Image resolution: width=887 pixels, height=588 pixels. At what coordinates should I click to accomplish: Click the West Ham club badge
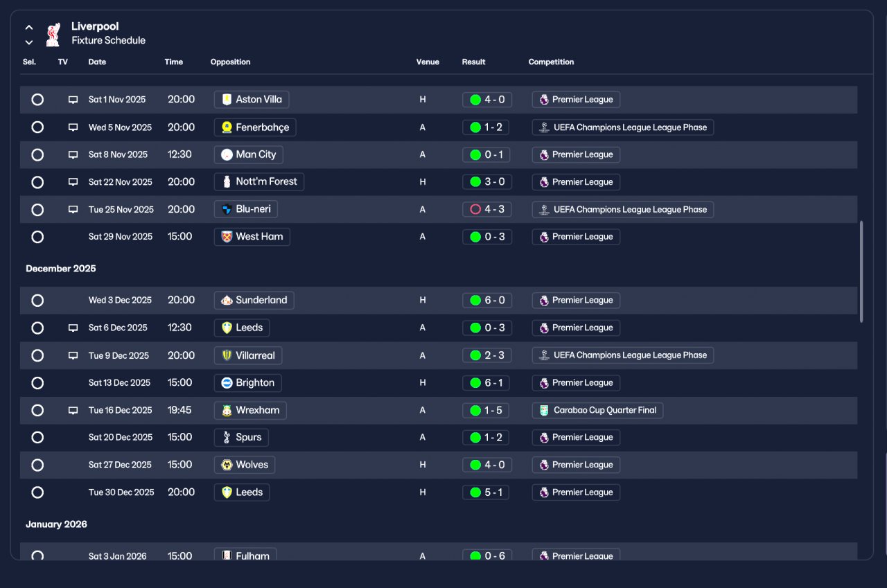pyautogui.click(x=227, y=237)
